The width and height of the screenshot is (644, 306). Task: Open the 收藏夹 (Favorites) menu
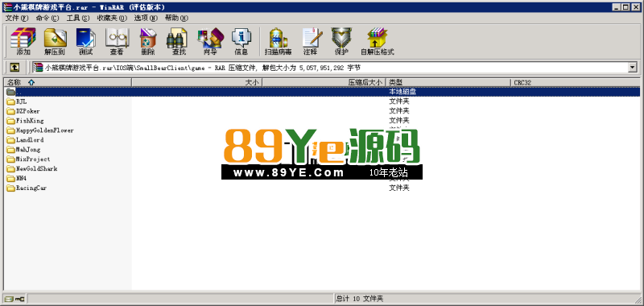112,18
